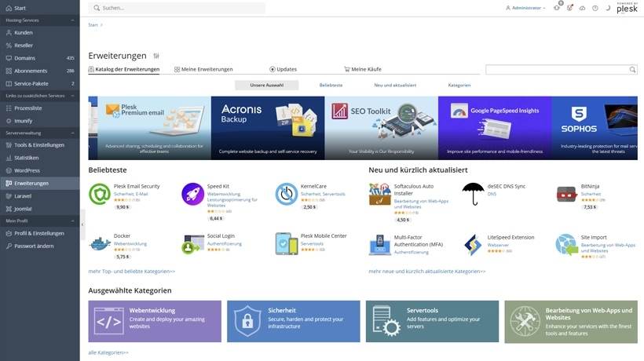Open Reseller in the sidebar
This screenshot has width=644, height=361.
40,46
